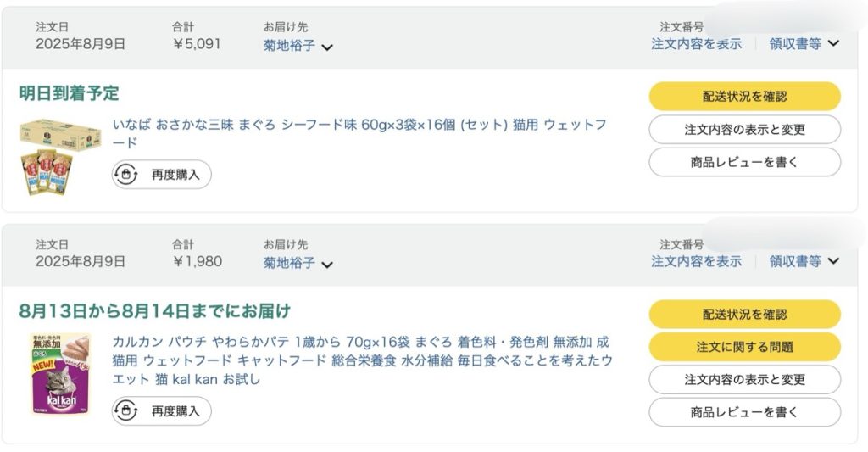Click 注文内容を表示 link for the ¥1,980 order
868x452 pixels.
[696, 262]
